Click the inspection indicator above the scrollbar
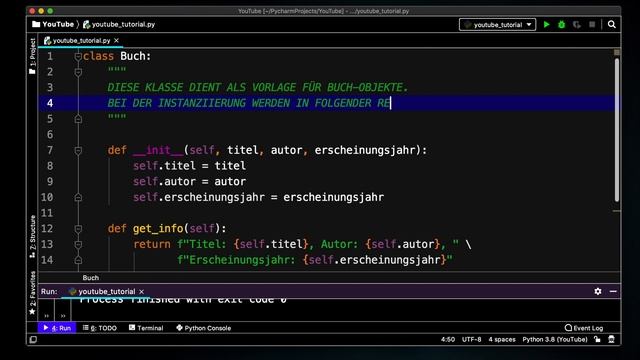Viewport: 640px width, 360px height. pyautogui.click(x=617, y=52)
